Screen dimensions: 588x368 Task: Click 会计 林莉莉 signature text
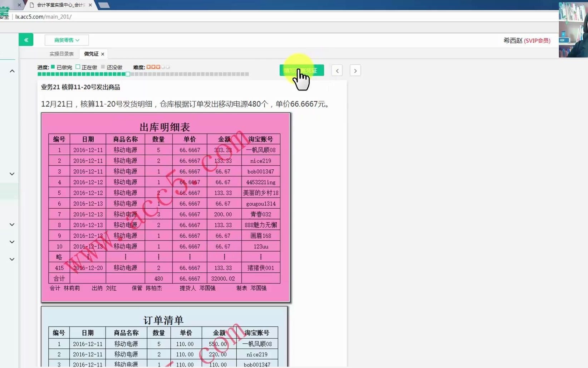click(x=65, y=288)
